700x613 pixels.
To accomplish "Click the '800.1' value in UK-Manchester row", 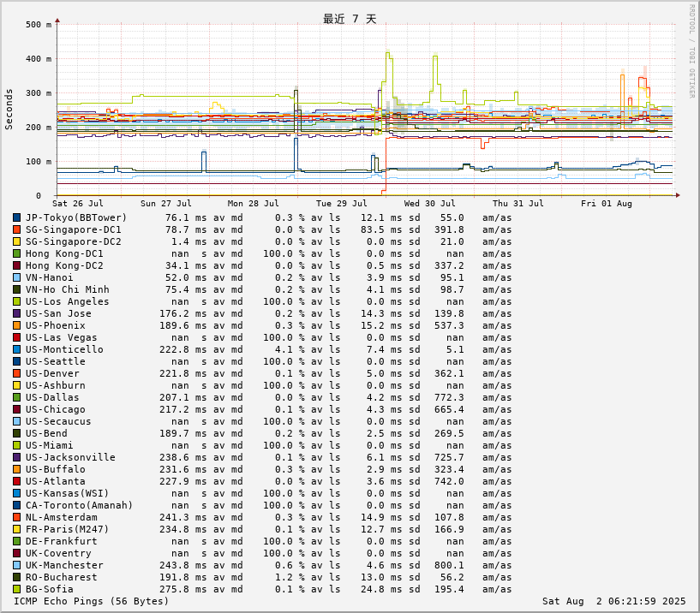I will pos(449,566).
